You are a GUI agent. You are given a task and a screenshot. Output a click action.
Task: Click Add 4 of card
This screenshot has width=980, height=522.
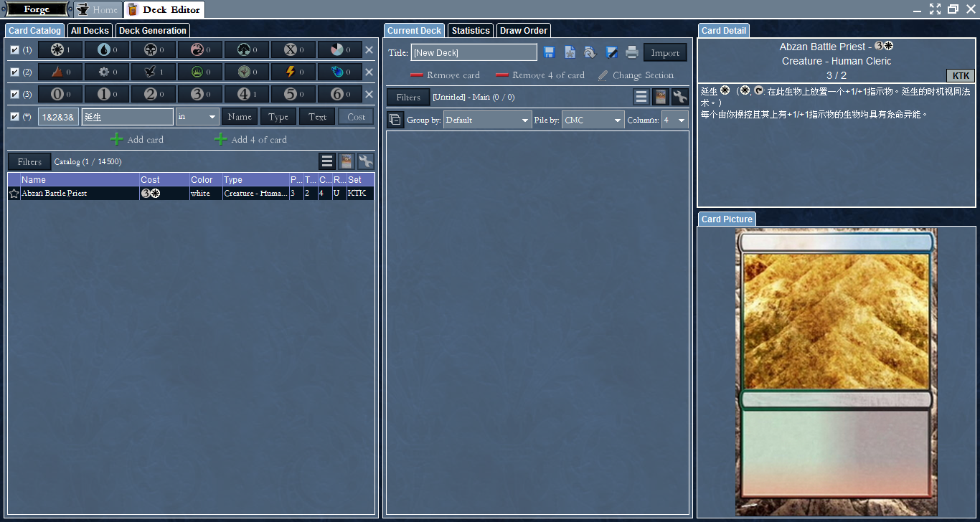251,140
